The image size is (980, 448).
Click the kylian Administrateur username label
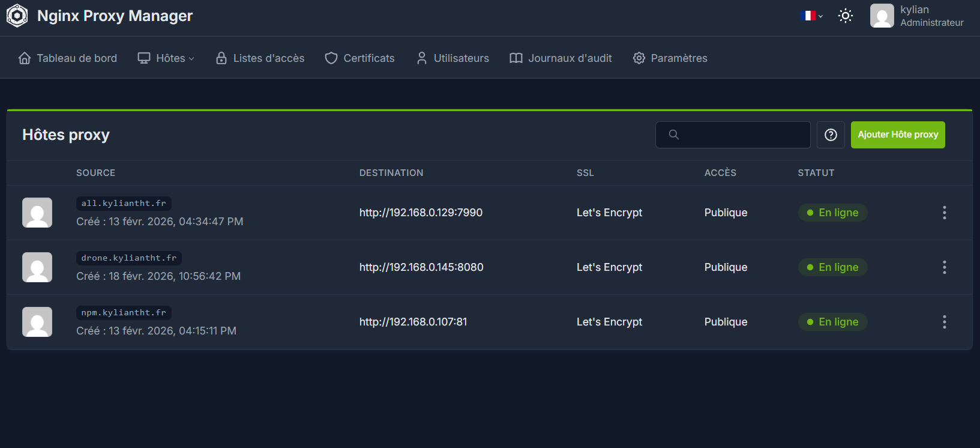932,16
